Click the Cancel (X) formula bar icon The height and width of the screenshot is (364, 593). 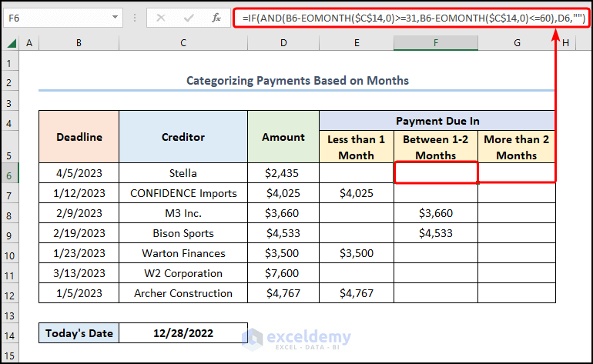coord(161,18)
